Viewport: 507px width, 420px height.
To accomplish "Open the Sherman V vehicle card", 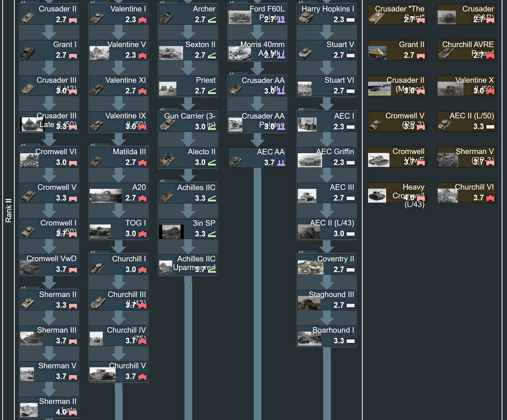I will (49, 371).
